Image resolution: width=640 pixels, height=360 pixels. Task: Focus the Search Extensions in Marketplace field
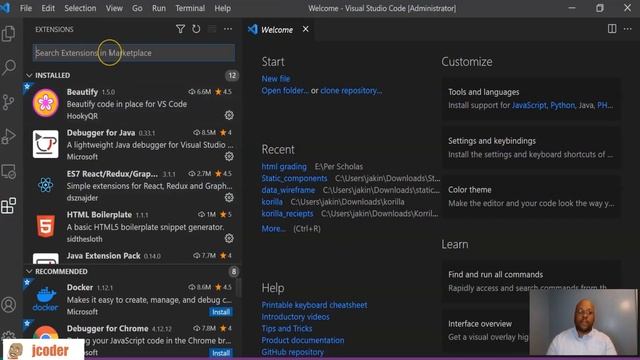[x=133, y=53]
